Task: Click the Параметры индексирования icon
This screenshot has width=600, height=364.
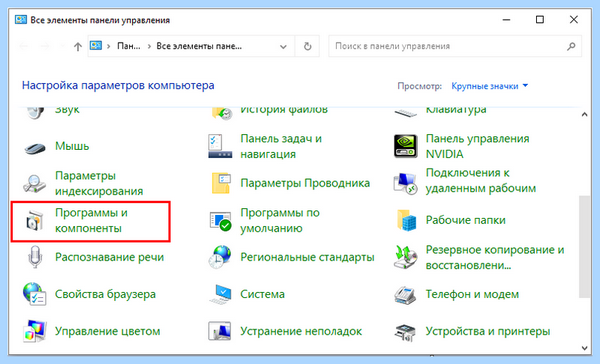Action: tap(34, 183)
